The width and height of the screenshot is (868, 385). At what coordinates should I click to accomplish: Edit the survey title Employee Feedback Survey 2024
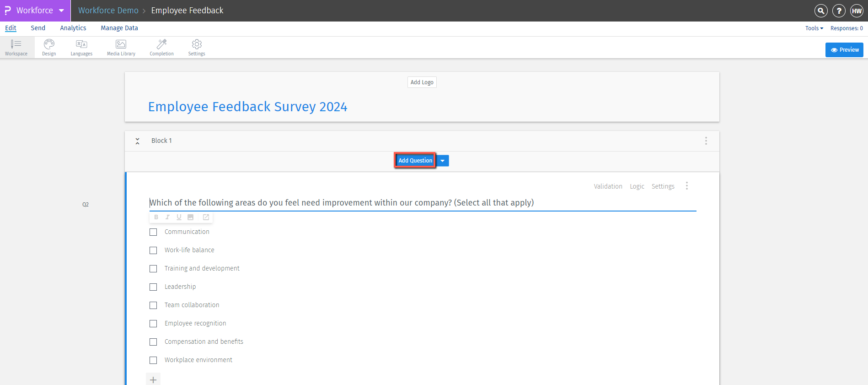point(248,107)
